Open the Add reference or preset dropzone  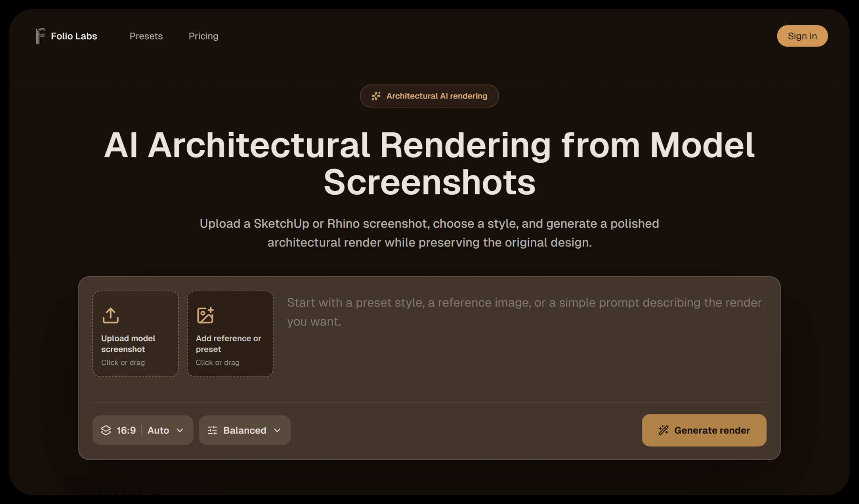(230, 334)
